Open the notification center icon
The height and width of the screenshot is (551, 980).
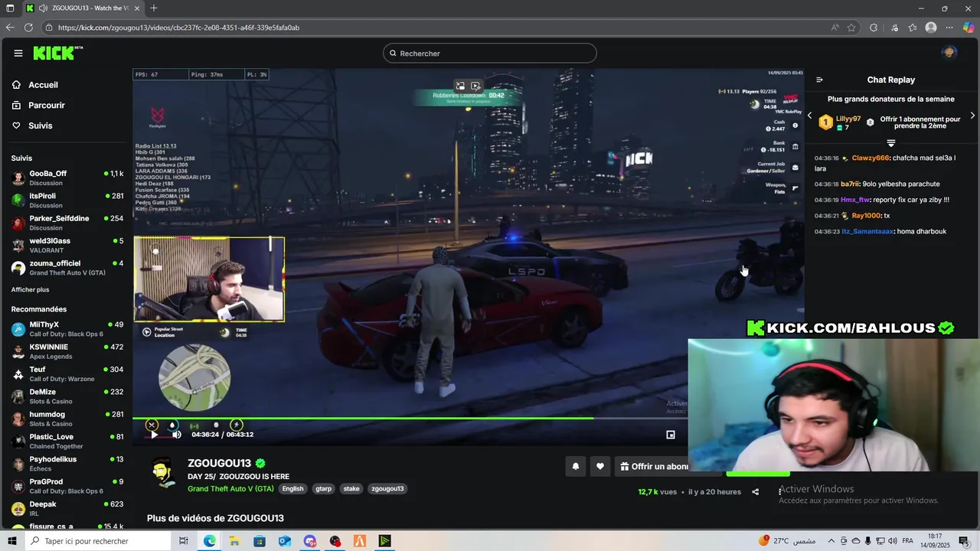point(963,541)
